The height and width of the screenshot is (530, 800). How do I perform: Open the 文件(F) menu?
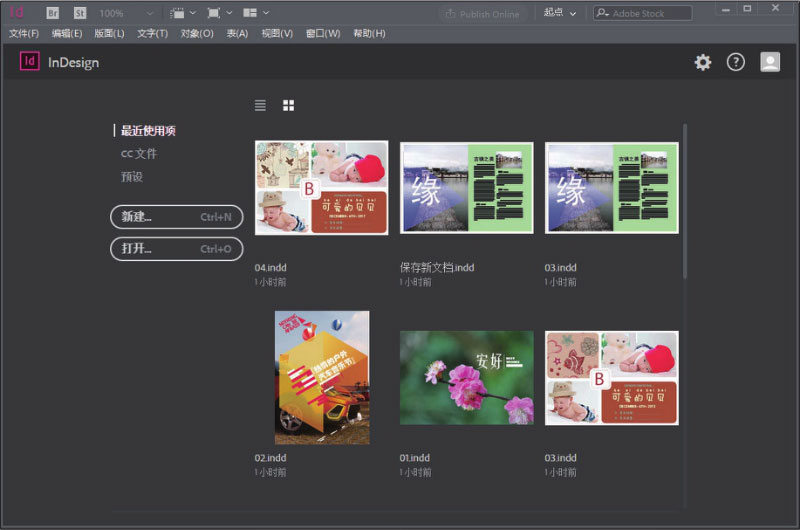[x=24, y=33]
